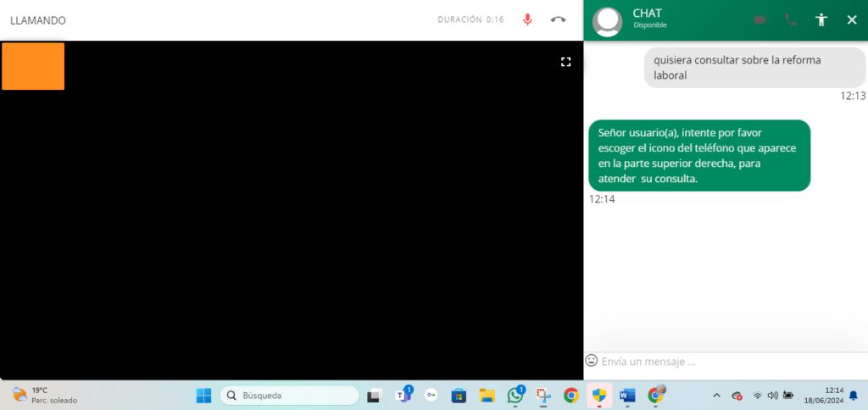Open Google Chrome from the taskbar
868x410 pixels.
pyautogui.click(x=571, y=396)
